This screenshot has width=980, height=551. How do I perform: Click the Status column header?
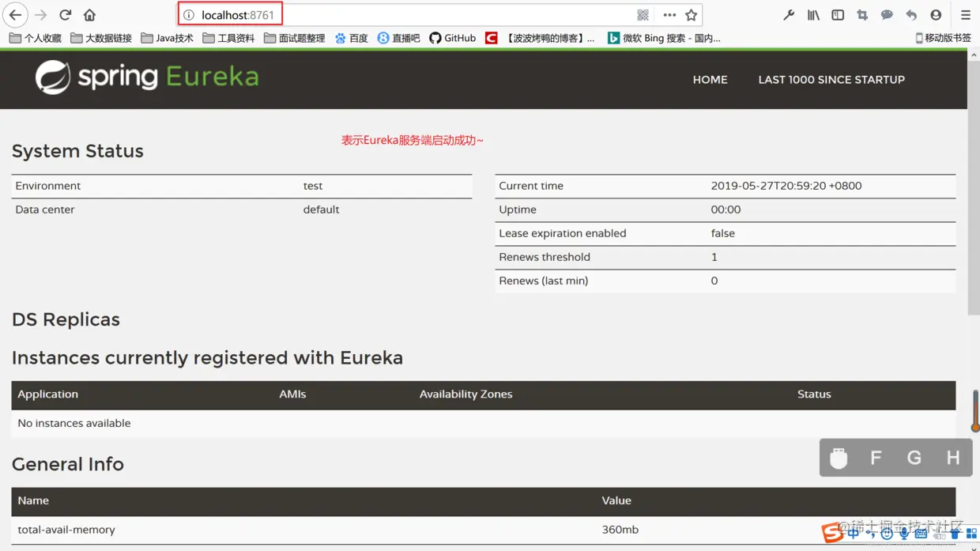(814, 394)
